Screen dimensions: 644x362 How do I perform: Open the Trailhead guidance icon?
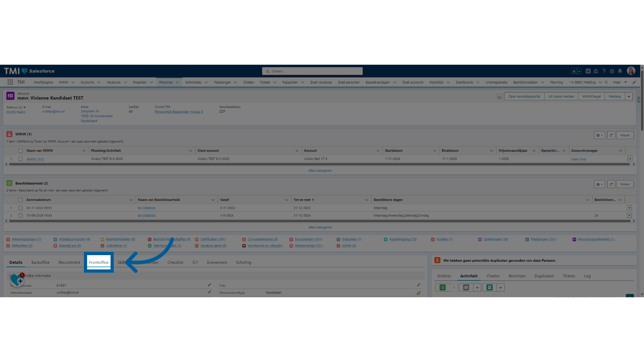(596, 71)
